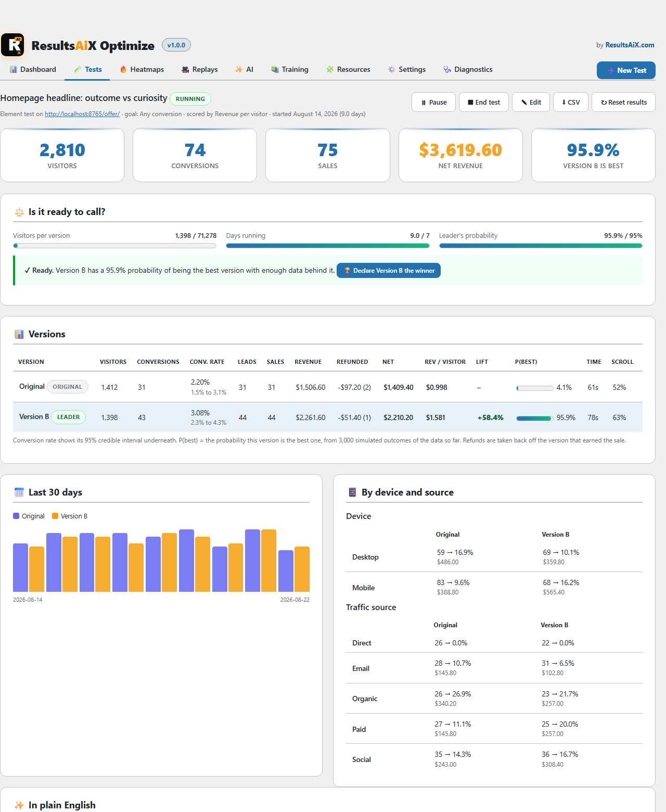Pause the running test
Viewport: 666px width, 812px height.
point(434,102)
